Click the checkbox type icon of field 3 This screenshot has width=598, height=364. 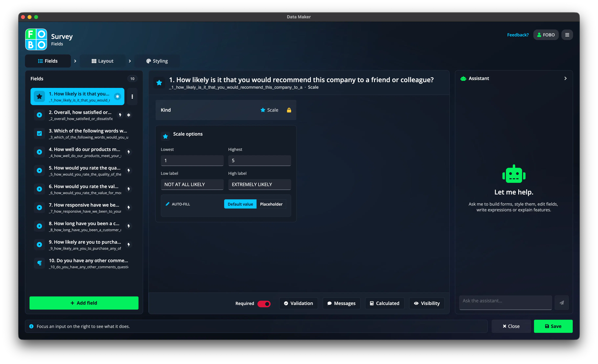[39, 133]
